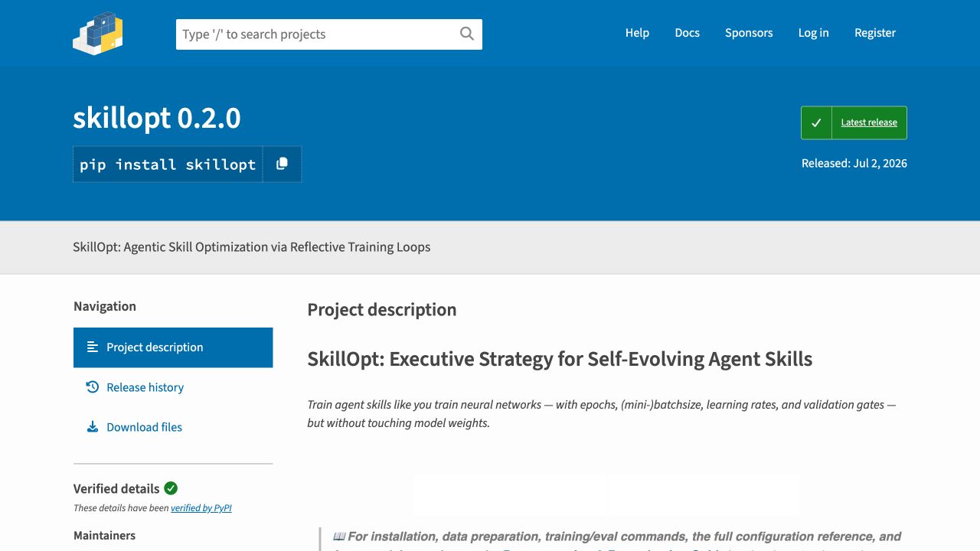Open the Download files tab

coord(173,427)
